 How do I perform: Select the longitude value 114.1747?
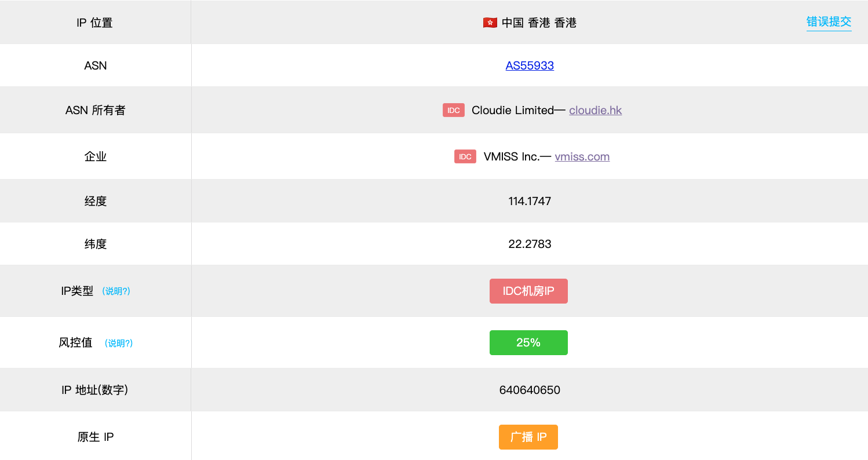point(530,201)
